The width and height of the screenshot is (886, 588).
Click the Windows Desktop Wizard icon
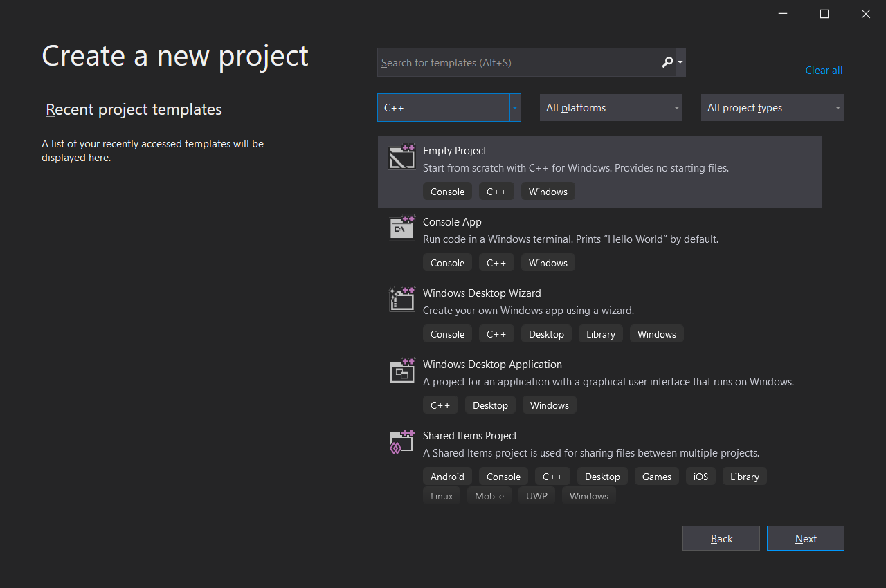click(401, 299)
